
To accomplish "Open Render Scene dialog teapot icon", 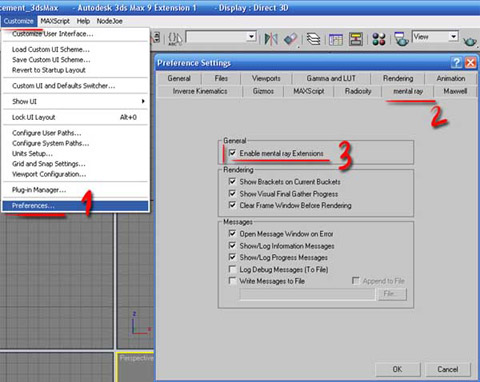I will [402, 39].
